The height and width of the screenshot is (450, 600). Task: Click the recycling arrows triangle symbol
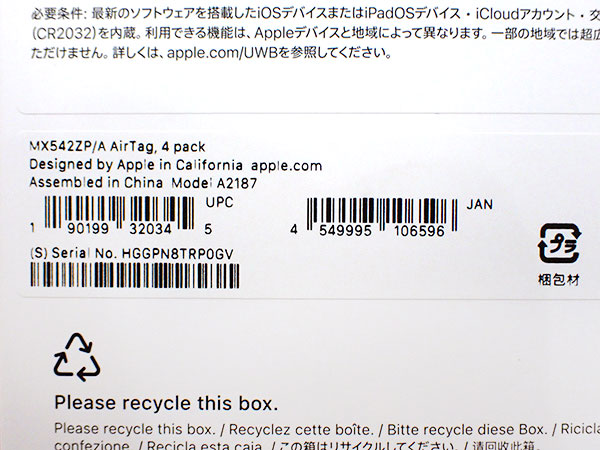[x=77, y=357]
